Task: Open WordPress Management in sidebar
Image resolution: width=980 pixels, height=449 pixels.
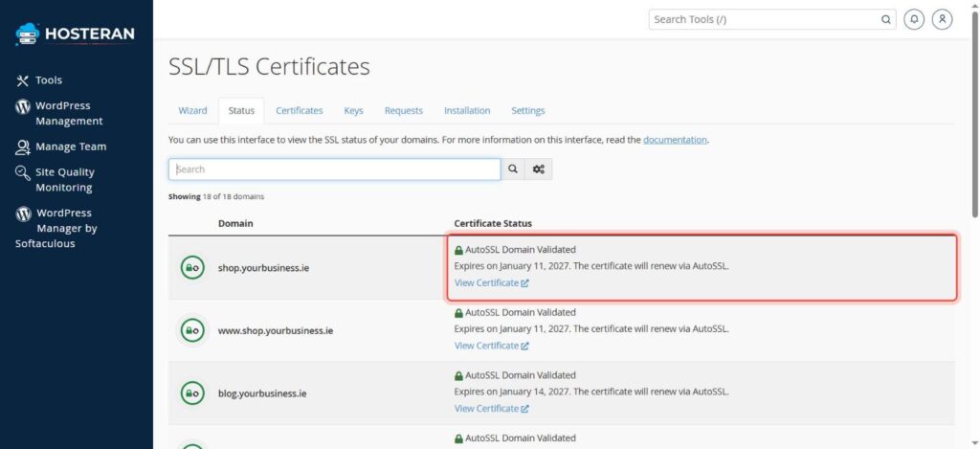Action: 69,113
